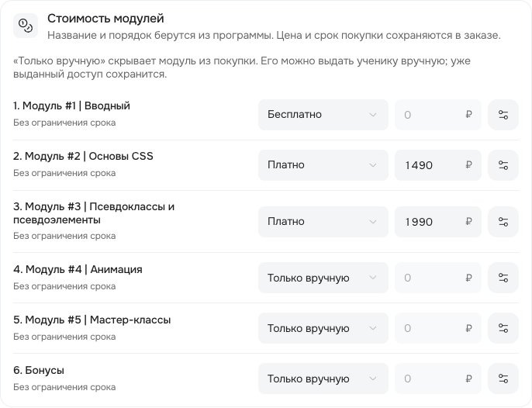Open Только вручную dropdown for Модуль #4 Анимация

click(x=323, y=278)
